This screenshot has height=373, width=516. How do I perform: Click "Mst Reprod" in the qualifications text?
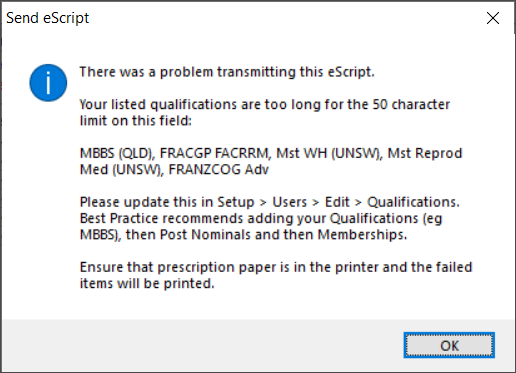425,153
